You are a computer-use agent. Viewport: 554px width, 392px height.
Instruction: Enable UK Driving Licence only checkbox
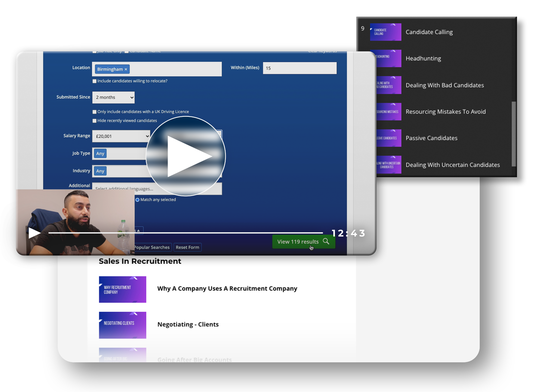tap(94, 112)
